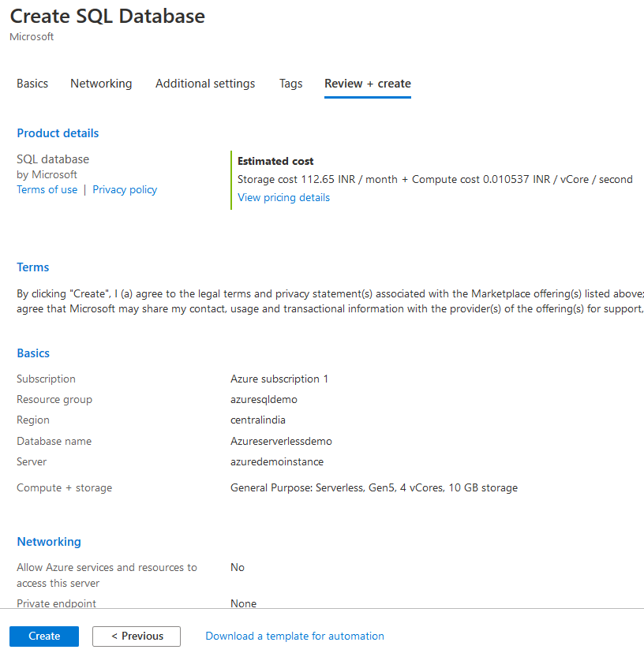Click the azuredemoinstance server value
This screenshot has width=644, height=657.
pyautogui.click(x=276, y=461)
